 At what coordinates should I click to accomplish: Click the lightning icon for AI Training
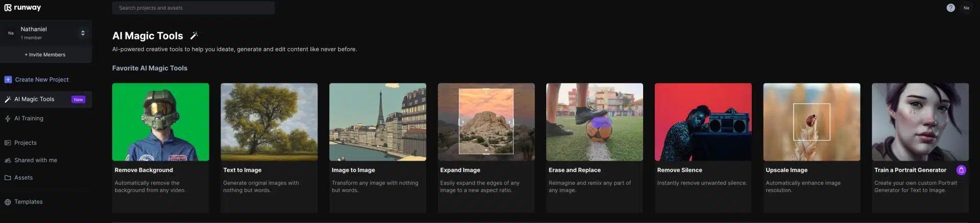click(8, 118)
